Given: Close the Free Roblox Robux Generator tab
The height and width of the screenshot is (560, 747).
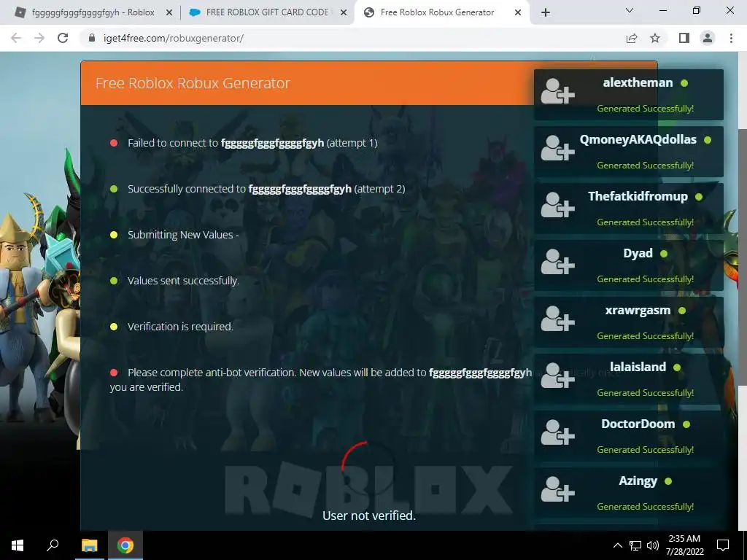Looking at the screenshot, I should click(518, 13).
